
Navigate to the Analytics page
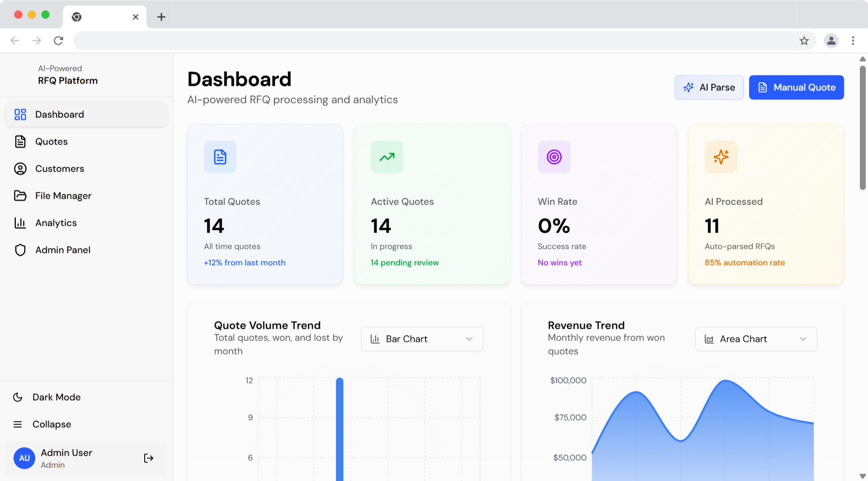(86, 223)
